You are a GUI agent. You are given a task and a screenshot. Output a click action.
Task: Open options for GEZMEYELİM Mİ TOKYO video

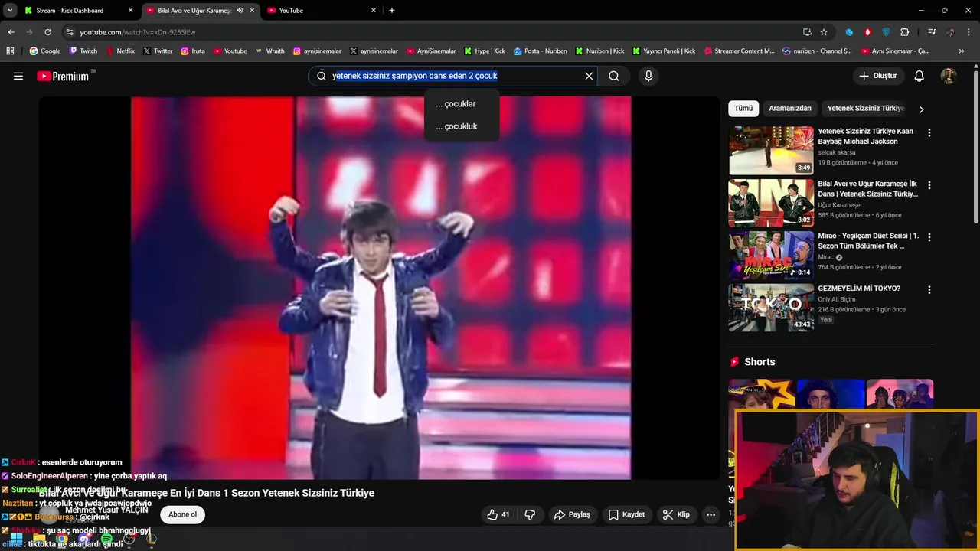(x=929, y=290)
